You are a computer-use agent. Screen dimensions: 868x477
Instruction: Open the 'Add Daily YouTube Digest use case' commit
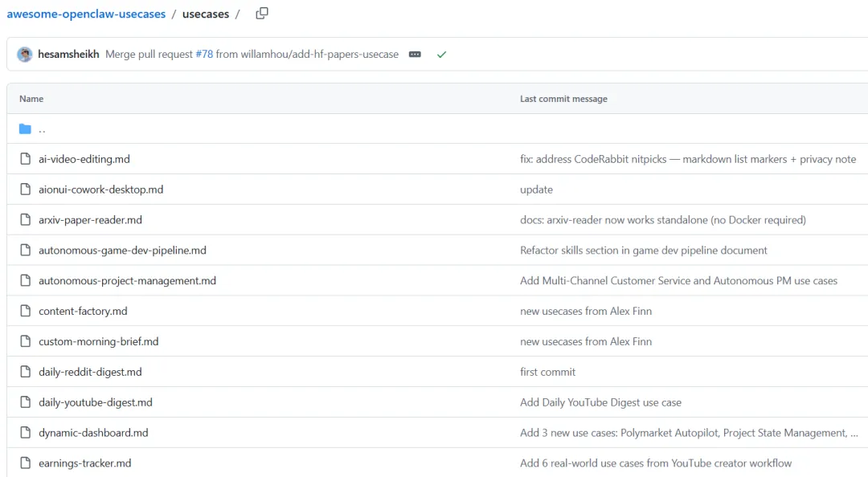[x=600, y=402]
